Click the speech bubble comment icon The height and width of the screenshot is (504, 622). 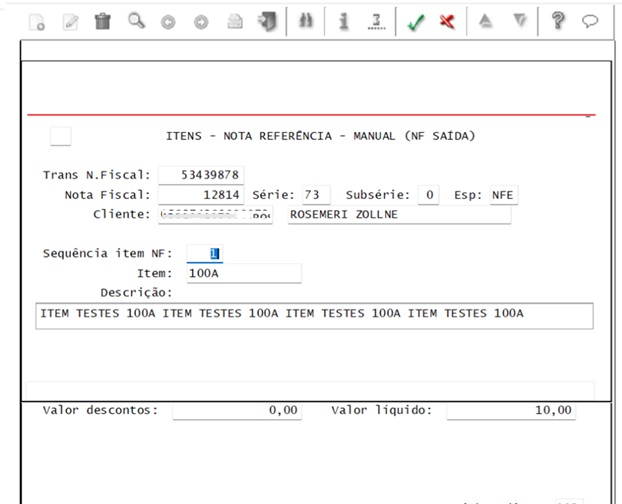coord(590,21)
